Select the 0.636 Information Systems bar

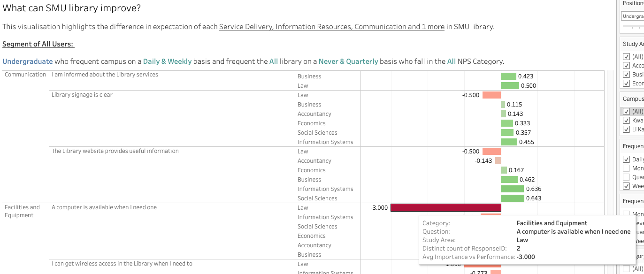point(513,189)
